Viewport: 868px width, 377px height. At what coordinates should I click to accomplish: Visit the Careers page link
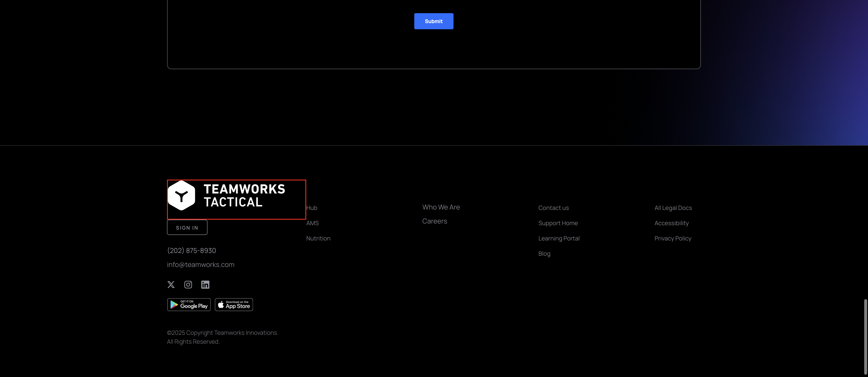pos(434,221)
